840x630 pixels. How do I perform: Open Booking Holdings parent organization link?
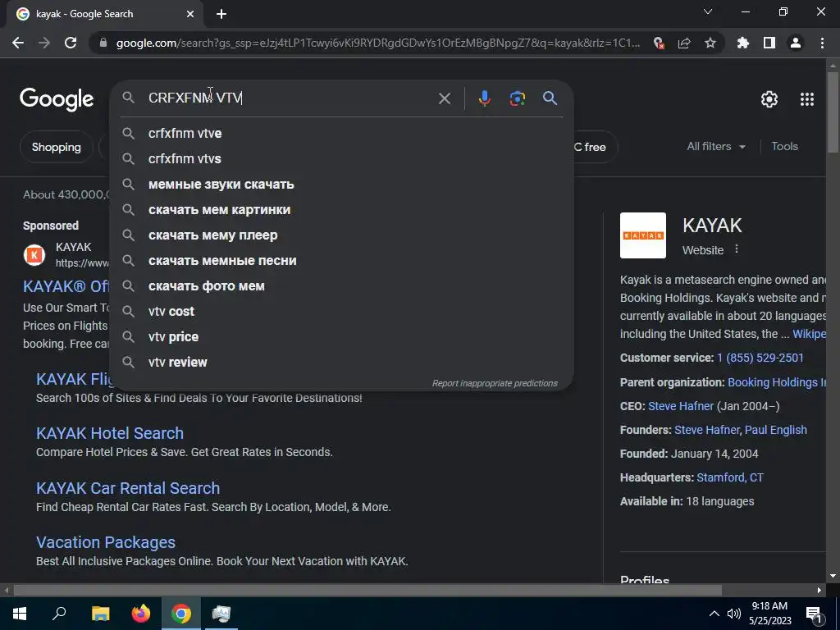(776, 382)
